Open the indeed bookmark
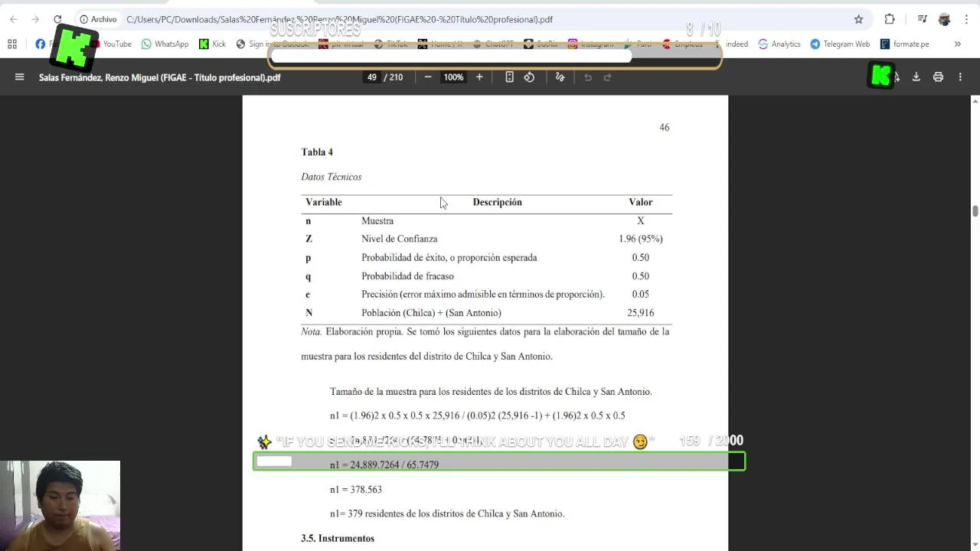Viewport: 980px width, 551px height. coord(737,44)
